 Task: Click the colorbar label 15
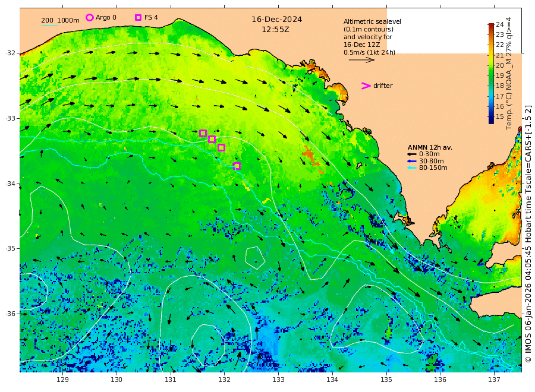point(500,116)
